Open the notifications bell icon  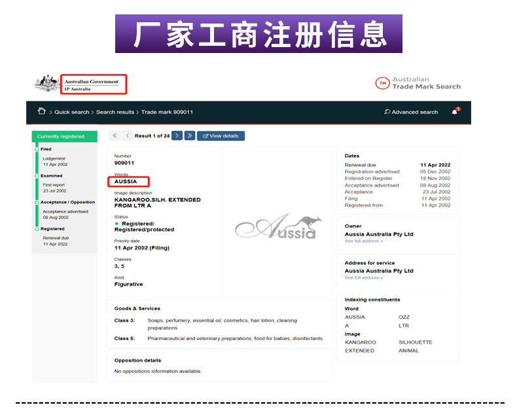coord(455,111)
